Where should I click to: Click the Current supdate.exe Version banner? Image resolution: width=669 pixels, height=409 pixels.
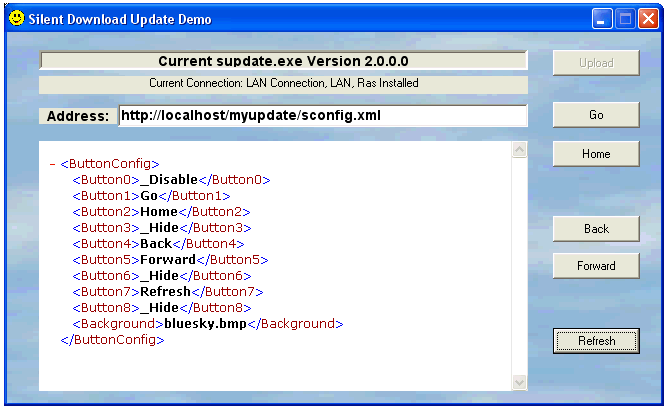(x=283, y=61)
